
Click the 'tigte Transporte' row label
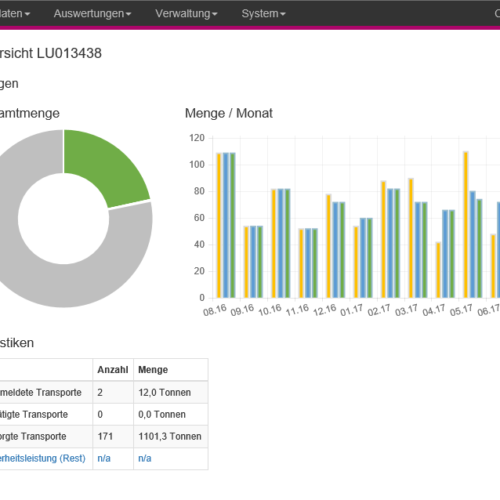click(x=34, y=414)
